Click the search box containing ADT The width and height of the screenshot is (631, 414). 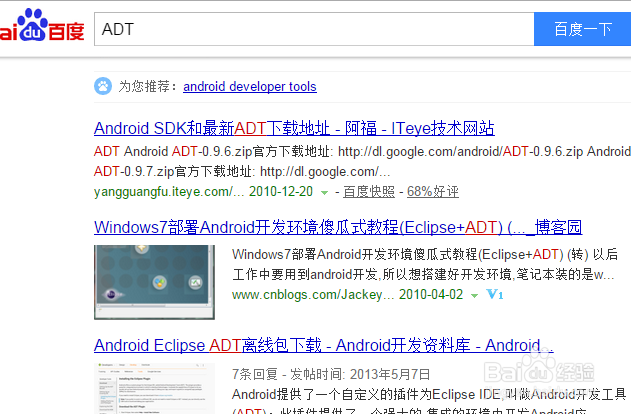314,29
